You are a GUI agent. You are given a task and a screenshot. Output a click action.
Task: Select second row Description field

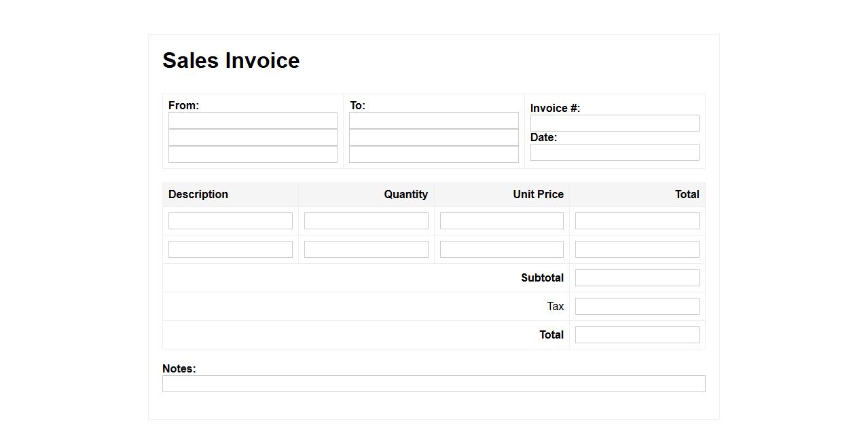(x=230, y=250)
